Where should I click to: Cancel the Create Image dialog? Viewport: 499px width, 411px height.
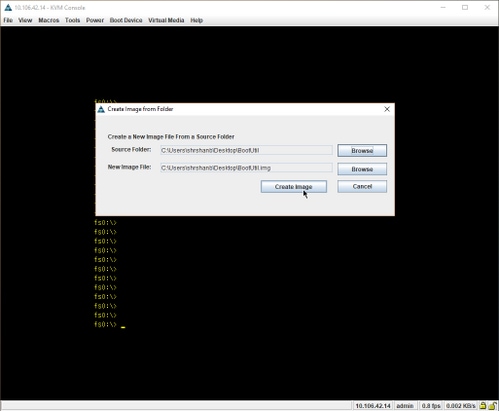tap(362, 186)
